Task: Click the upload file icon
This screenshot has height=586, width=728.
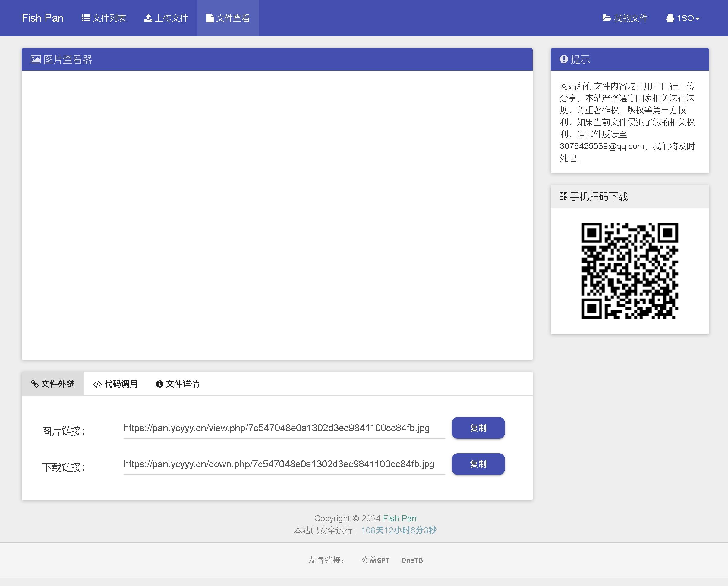Action: point(147,18)
